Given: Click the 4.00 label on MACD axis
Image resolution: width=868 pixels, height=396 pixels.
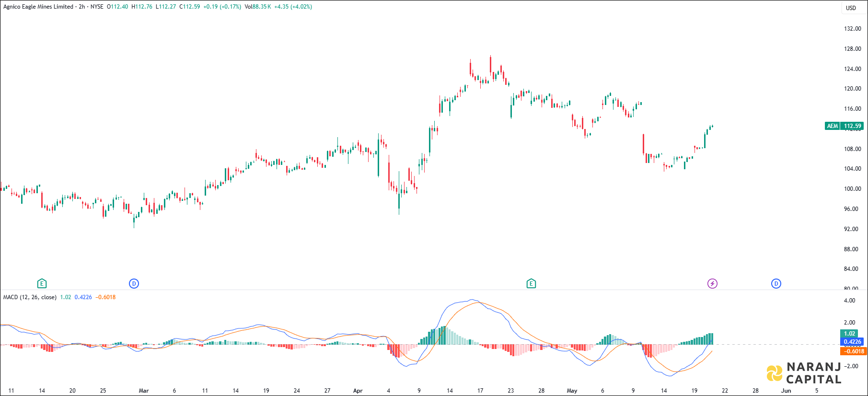Looking at the screenshot, I should coord(849,301).
